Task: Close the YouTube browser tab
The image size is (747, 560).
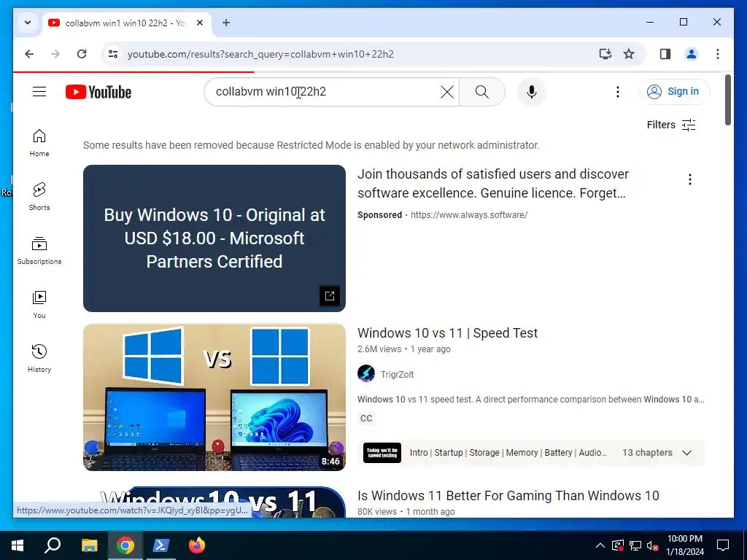Action: 200,23
